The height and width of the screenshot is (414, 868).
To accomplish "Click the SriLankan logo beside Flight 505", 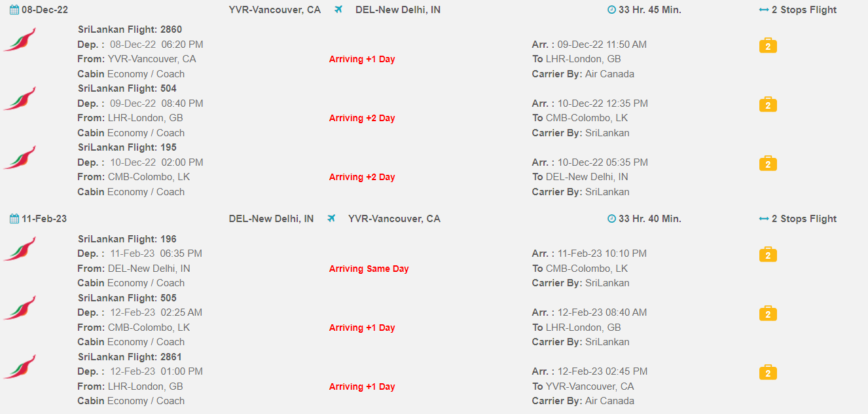I will (x=20, y=308).
